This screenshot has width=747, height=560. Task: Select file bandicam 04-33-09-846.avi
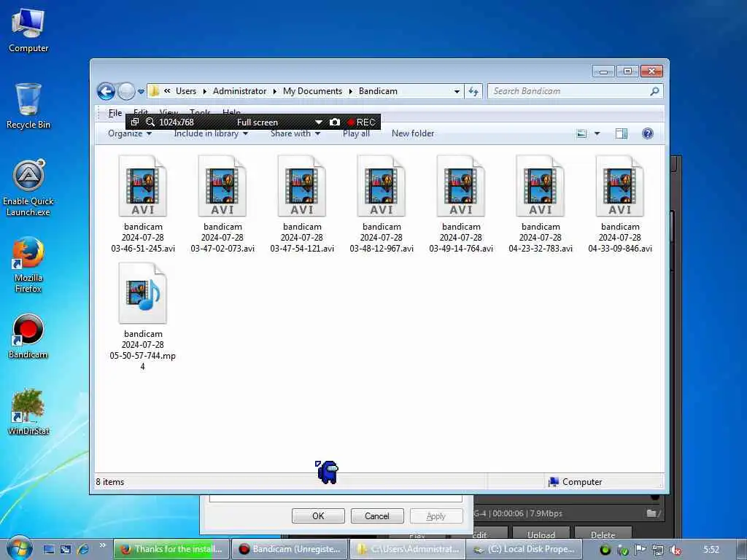point(620,204)
